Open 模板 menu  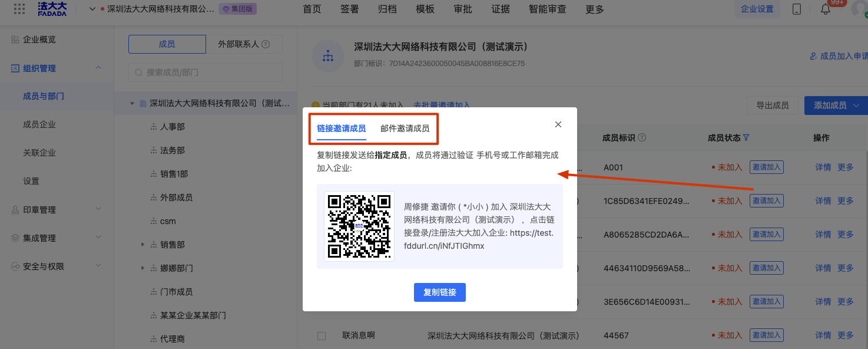425,9
